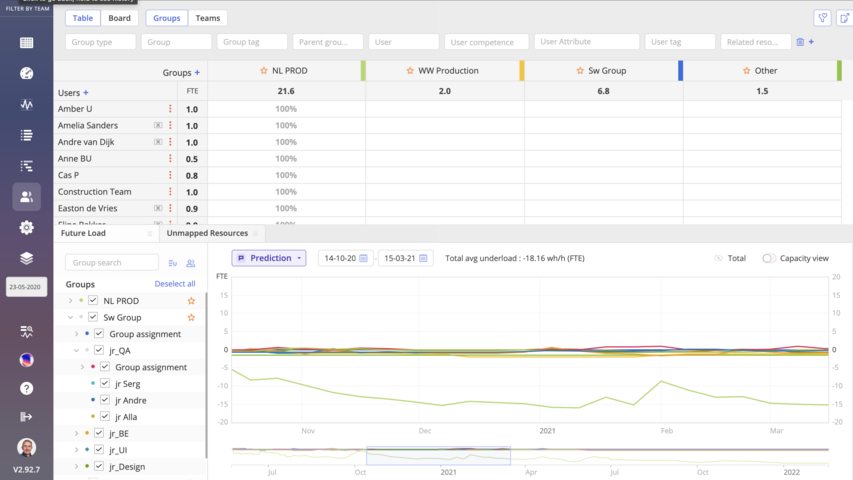Open the user profile avatar
Viewport: 853px width, 480px height.
click(26, 447)
